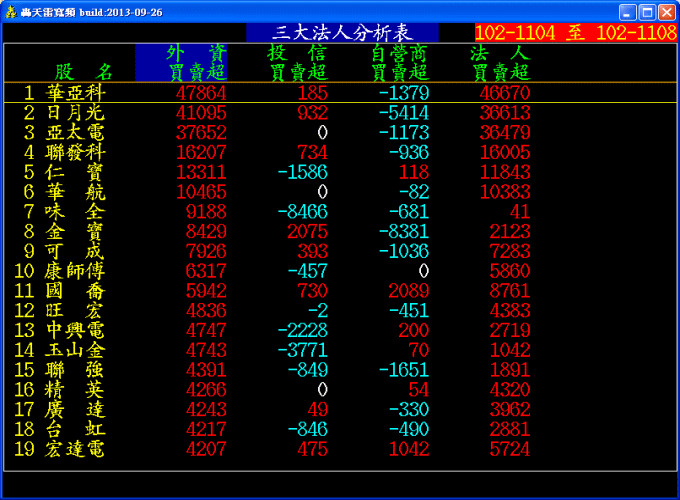
Task: Select stock row 華亞科
Action: [340, 93]
